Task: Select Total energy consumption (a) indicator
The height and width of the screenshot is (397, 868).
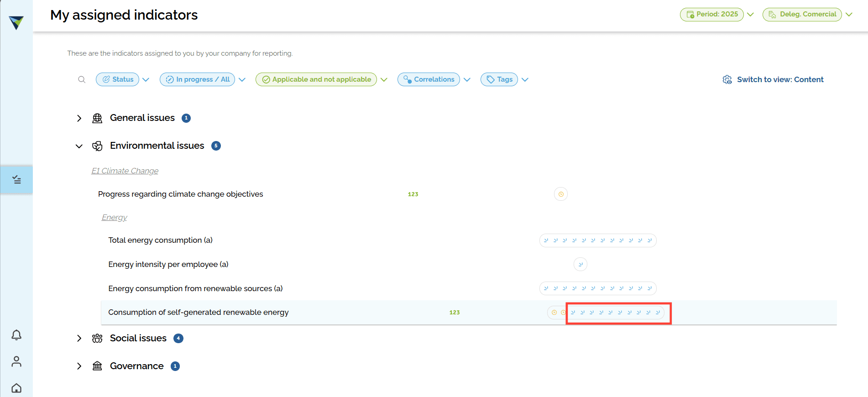Action: click(161, 240)
